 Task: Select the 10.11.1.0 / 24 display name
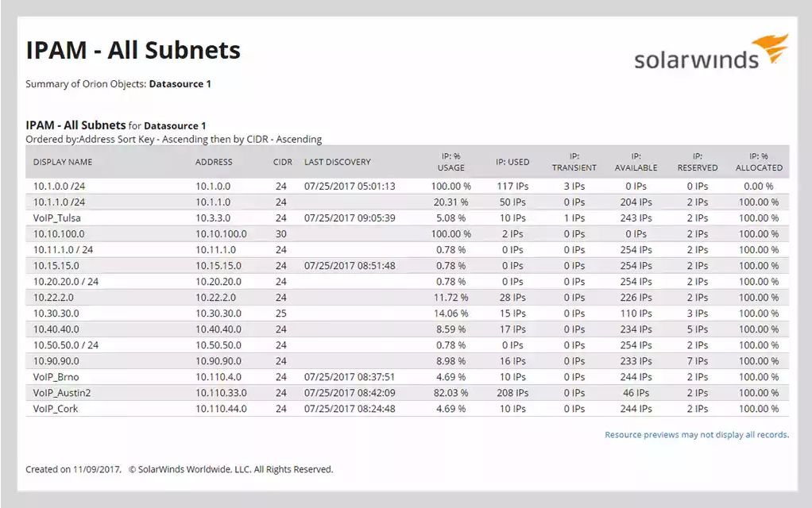(x=64, y=250)
